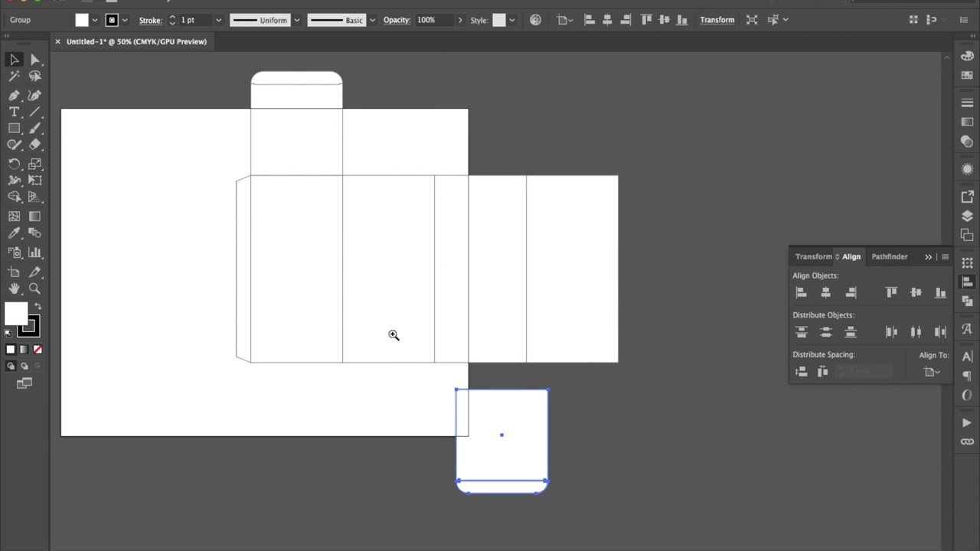980x551 pixels.
Task: Open the Transform link in control bar
Action: point(717,20)
